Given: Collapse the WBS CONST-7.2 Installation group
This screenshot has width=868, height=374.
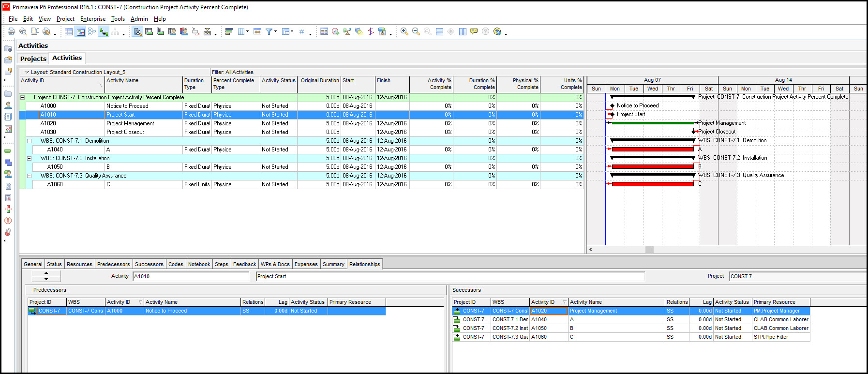Looking at the screenshot, I should tap(29, 158).
